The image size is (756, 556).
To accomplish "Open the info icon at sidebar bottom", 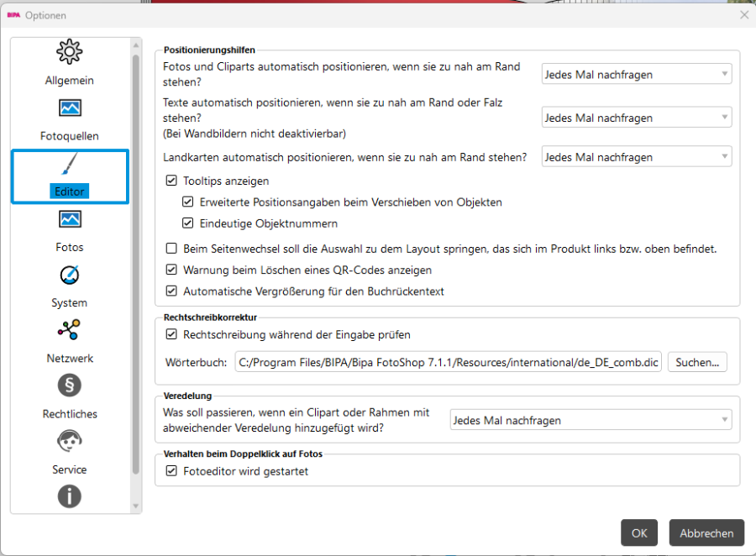I will pos(70,496).
